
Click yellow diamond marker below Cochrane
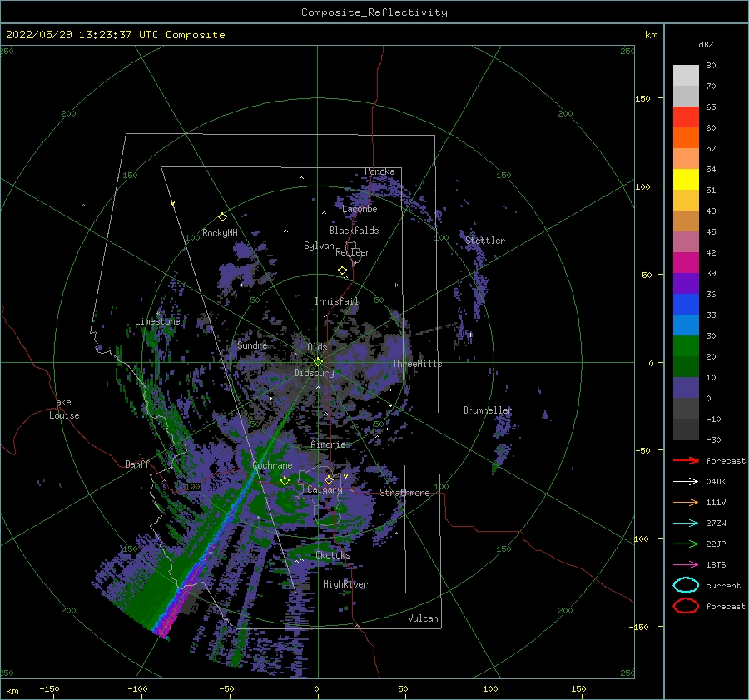(285, 481)
